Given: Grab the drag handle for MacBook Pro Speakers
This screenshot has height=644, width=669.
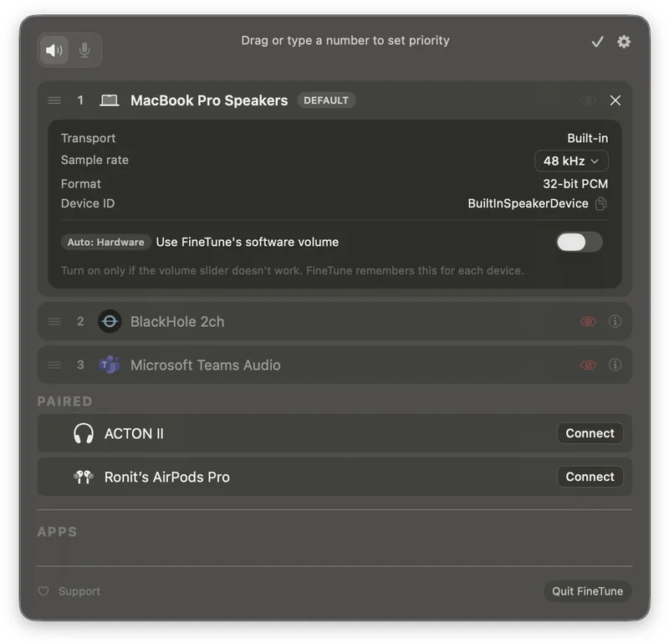Looking at the screenshot, I should tap(54, 100).
